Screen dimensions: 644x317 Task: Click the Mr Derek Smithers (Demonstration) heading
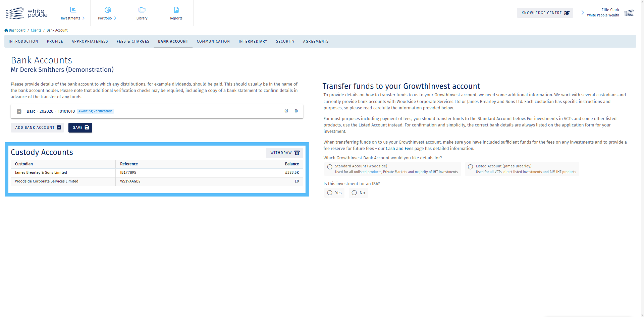click(x=62, y=70)
